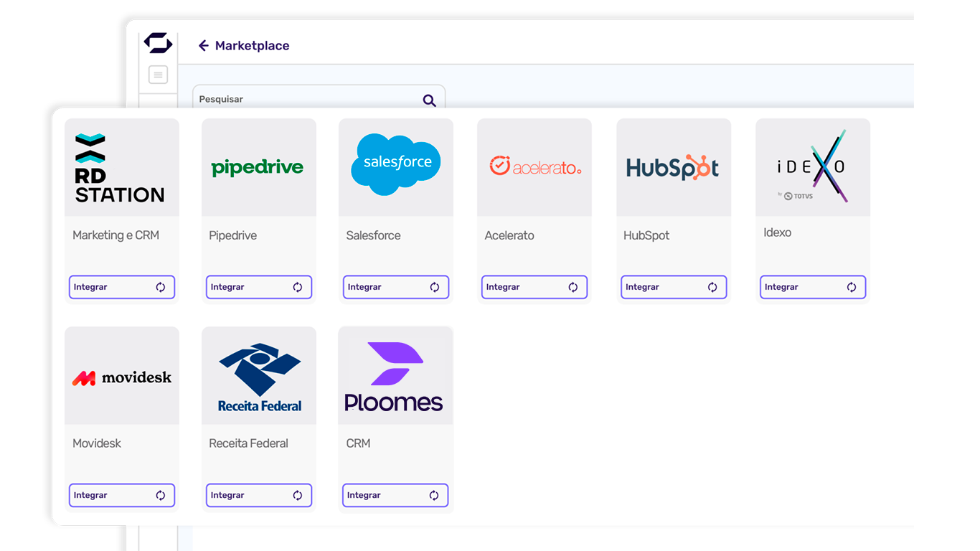980x551 pixels.
Task: Click the 'Marketing e CRM' card label
Action: (116, 235)
